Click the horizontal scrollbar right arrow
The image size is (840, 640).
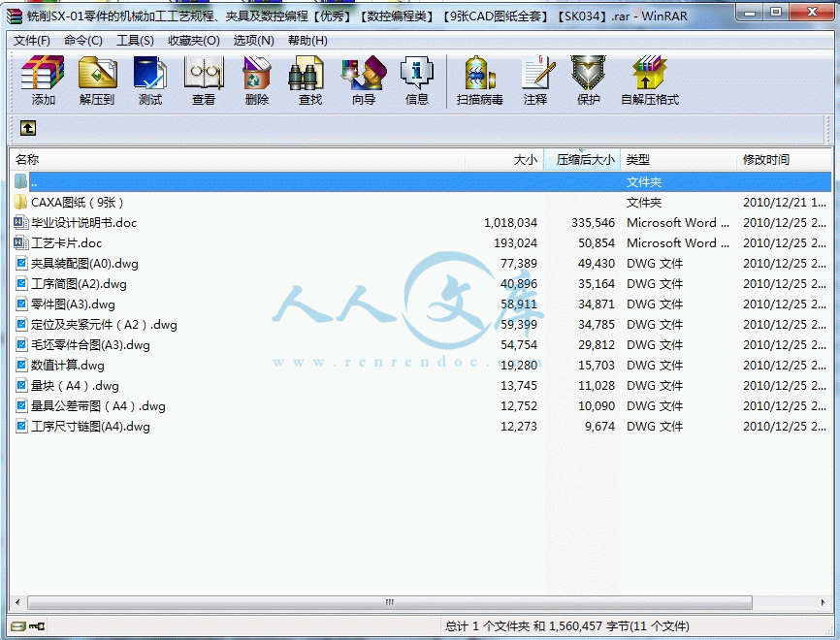tap(823, 602)
